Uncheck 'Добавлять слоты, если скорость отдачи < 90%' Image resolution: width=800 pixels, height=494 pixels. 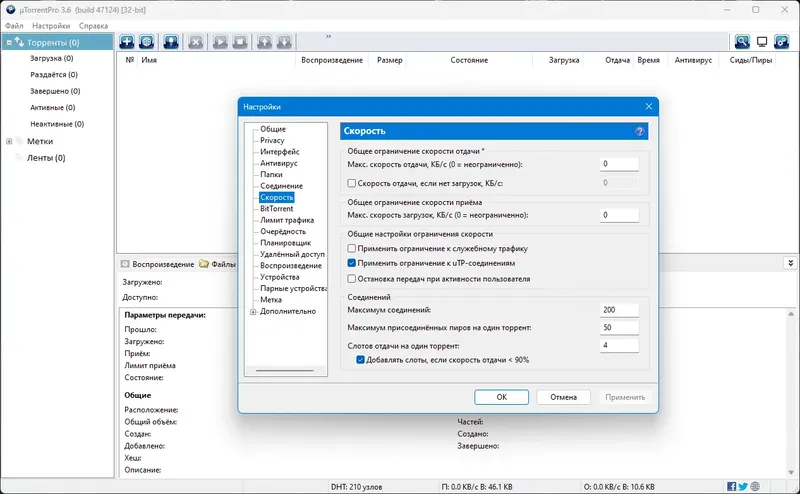(360, 359)
